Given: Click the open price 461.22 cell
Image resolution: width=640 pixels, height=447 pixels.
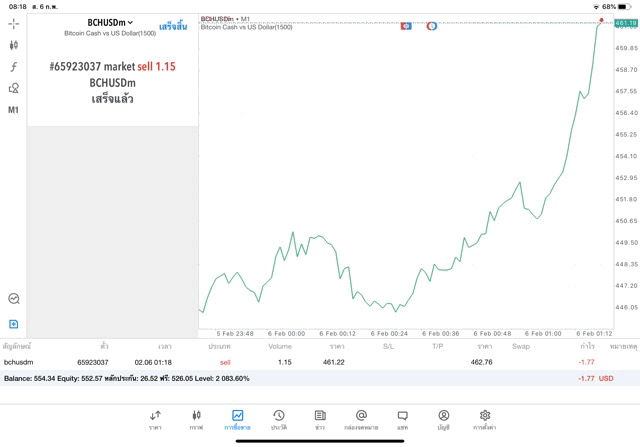Looking at the screenshot, I should pos(333,362).
